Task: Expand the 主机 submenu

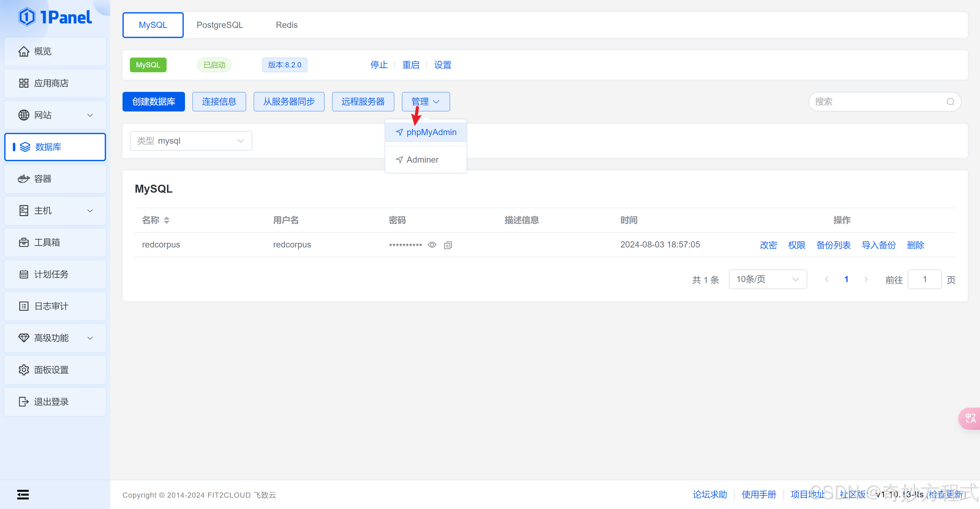Action: pyautogui.click(x=90, y=210)
